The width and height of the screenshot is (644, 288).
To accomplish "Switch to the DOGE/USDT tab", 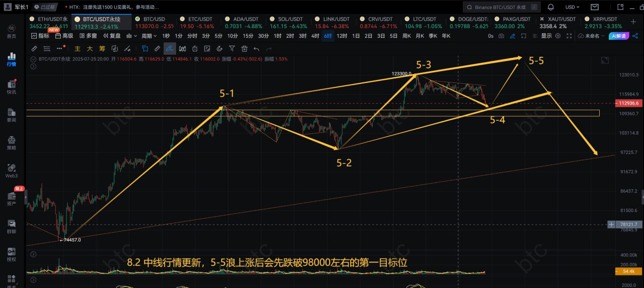I will pyautogui.click(x=469, y=22).
